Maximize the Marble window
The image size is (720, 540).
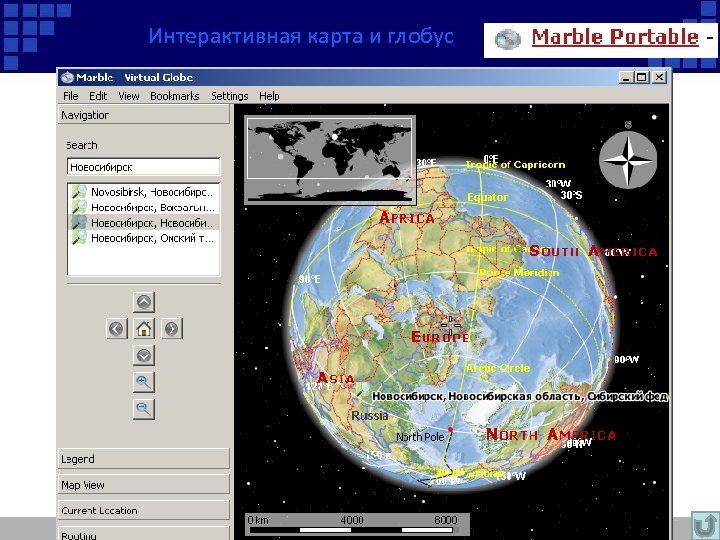[642, 77]
